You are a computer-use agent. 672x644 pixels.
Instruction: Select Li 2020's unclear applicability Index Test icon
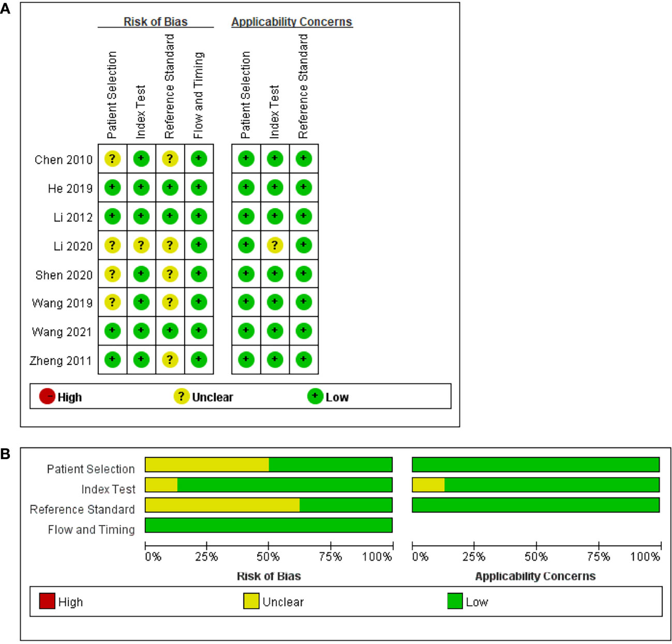(275, 245)
